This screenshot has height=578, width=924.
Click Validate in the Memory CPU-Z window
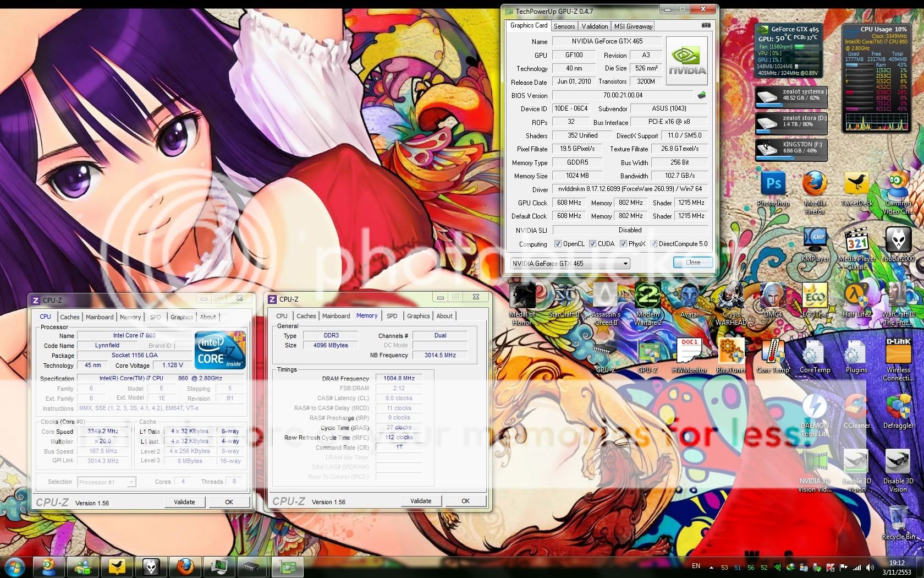coord(421,501)
